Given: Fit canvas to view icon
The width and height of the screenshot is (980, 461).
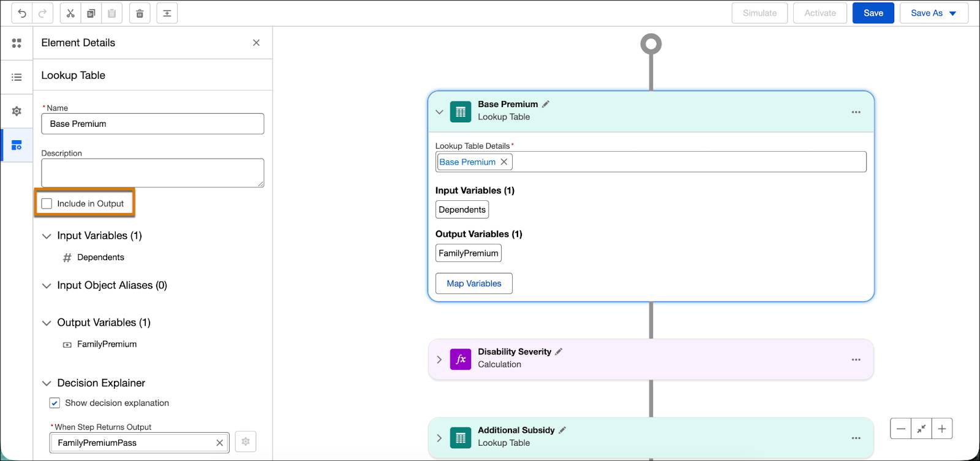Looking at the screenshot, I should (x=921, y=429).
